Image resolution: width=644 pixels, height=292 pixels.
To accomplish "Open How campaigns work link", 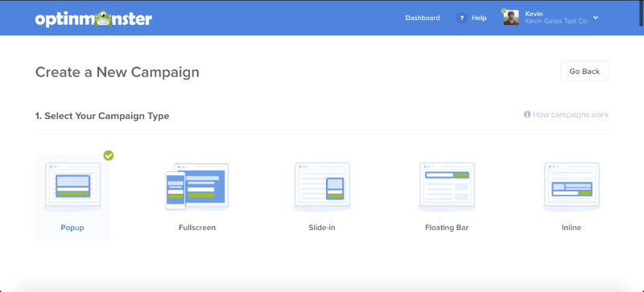I will point(571,114).
